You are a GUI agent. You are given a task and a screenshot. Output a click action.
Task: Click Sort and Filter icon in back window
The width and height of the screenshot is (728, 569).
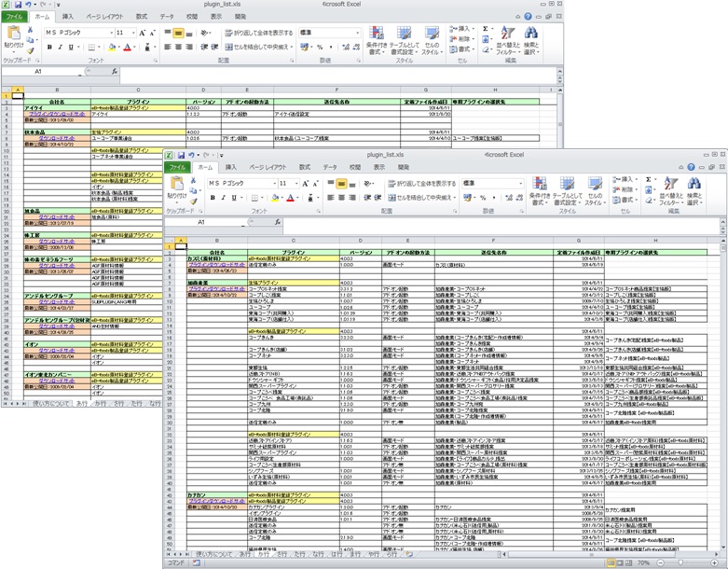click(x=507, y=33)
